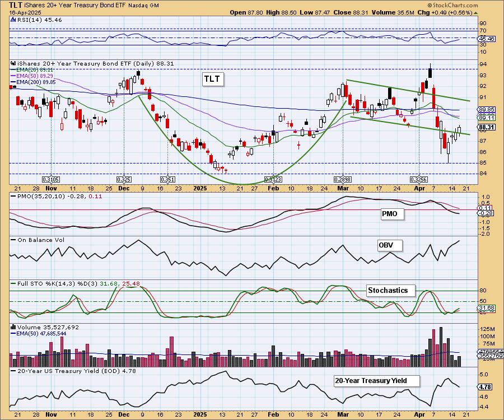Click the 'PMO' annotation box
The width and height of the screenshot is (504, 420).
point(392,214)
